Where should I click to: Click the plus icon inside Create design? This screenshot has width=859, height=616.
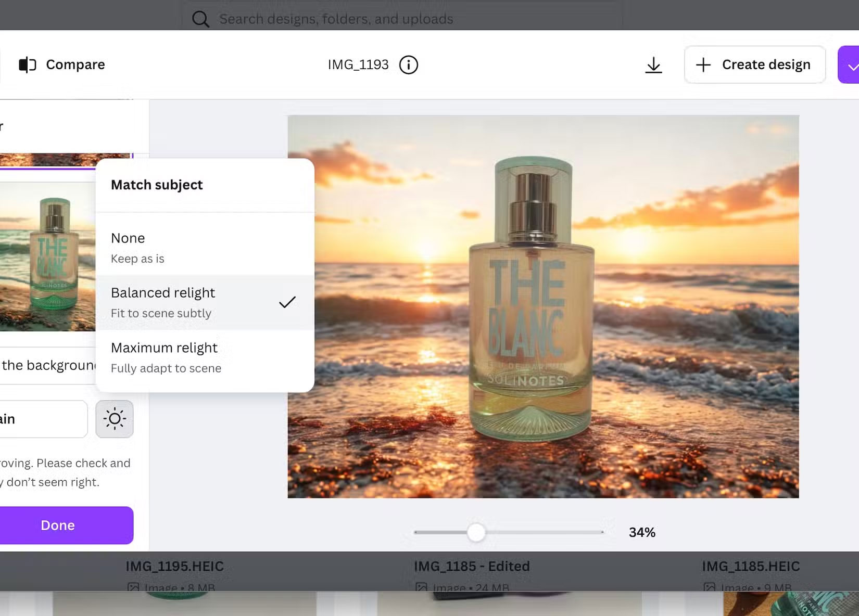click(x=703, y=65)
